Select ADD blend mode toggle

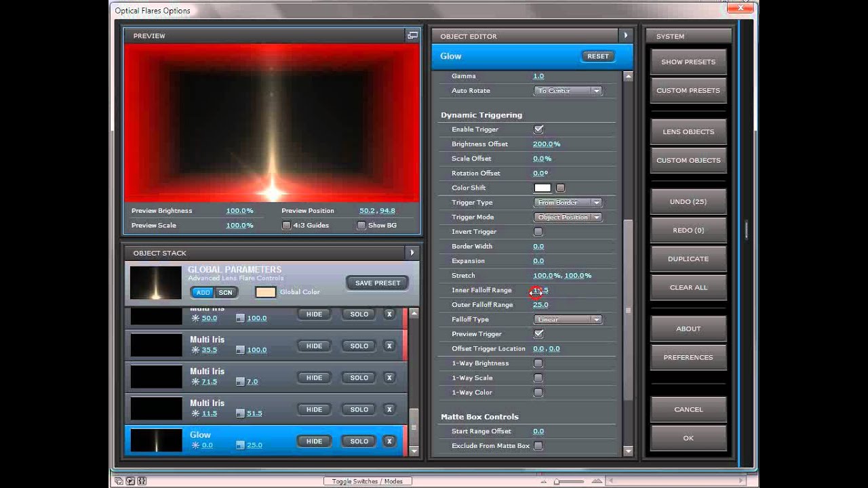click(x=203, y=293)
